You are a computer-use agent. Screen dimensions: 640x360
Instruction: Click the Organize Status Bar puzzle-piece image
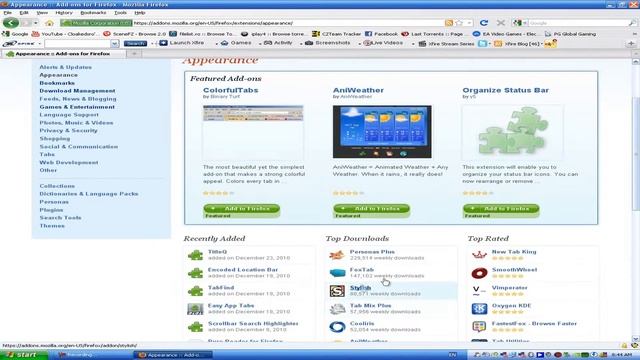(x=513, y=132)
